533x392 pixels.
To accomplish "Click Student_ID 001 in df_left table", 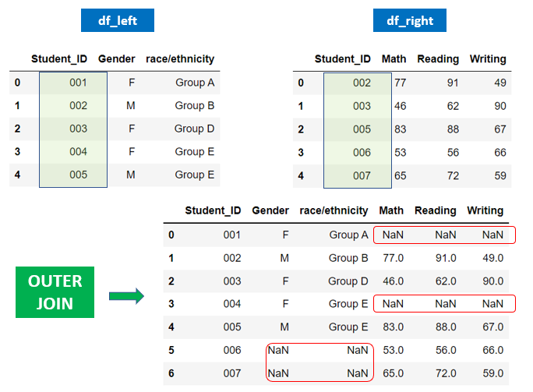I will point(78,82).
